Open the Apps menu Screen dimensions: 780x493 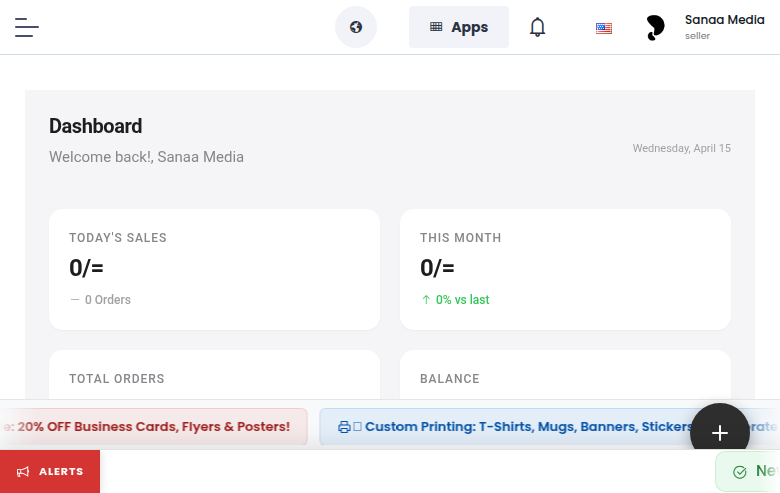point(459,27)
